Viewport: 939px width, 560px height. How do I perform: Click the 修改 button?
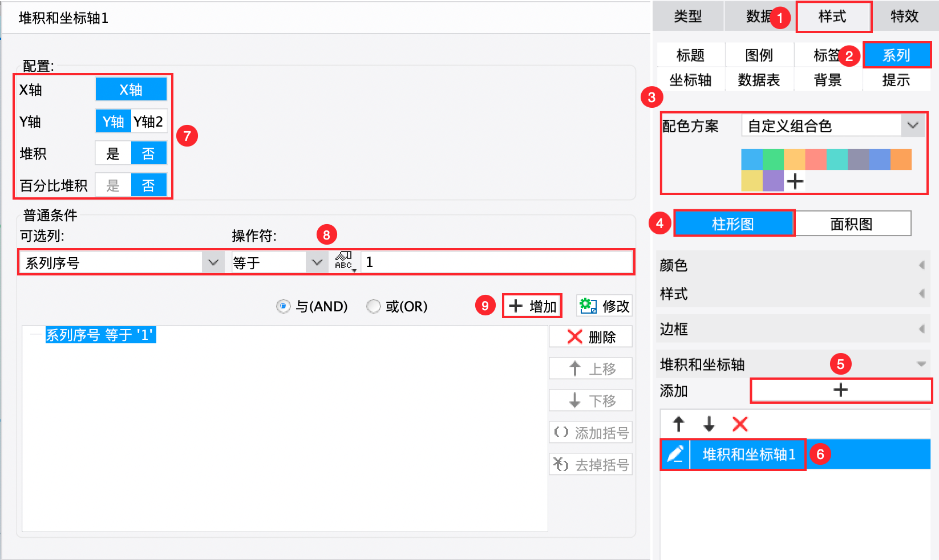[x=604, y=306]
